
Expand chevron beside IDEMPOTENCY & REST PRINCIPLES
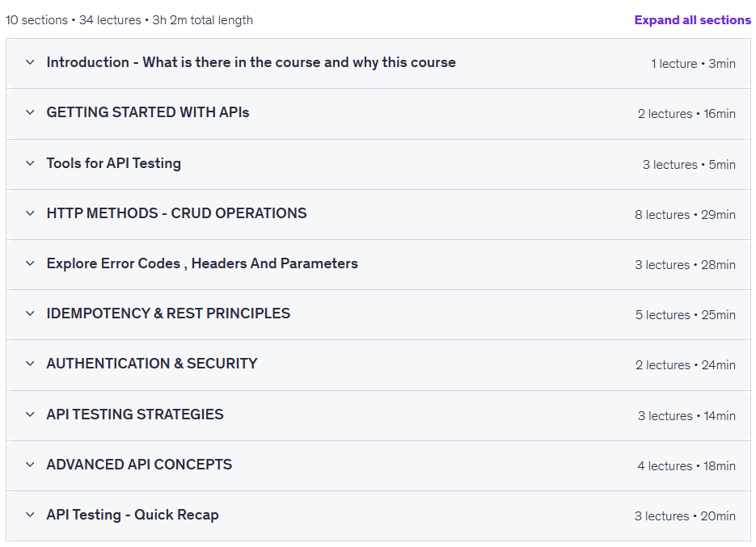click(30, 313)
